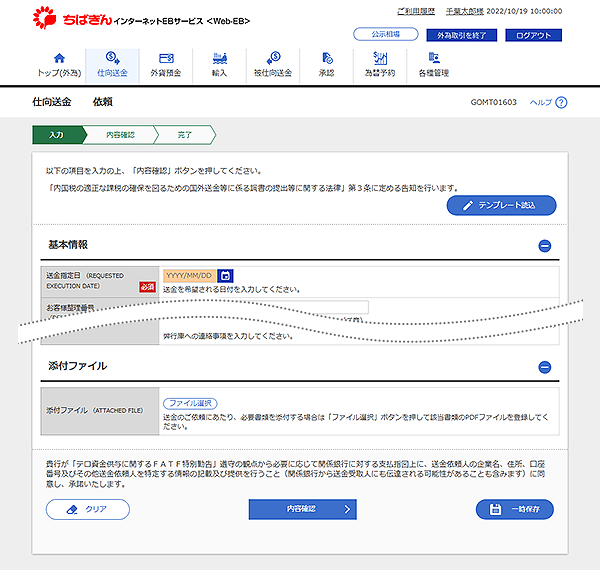Screen dimensions: 600x570
Task: Click the 必須 required badge
Action: tap(147, 287)
